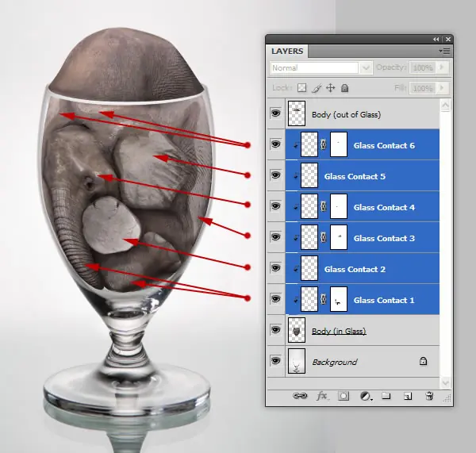476x453 pixels.
Task: Create a new layer
Action: click(408, 396)
